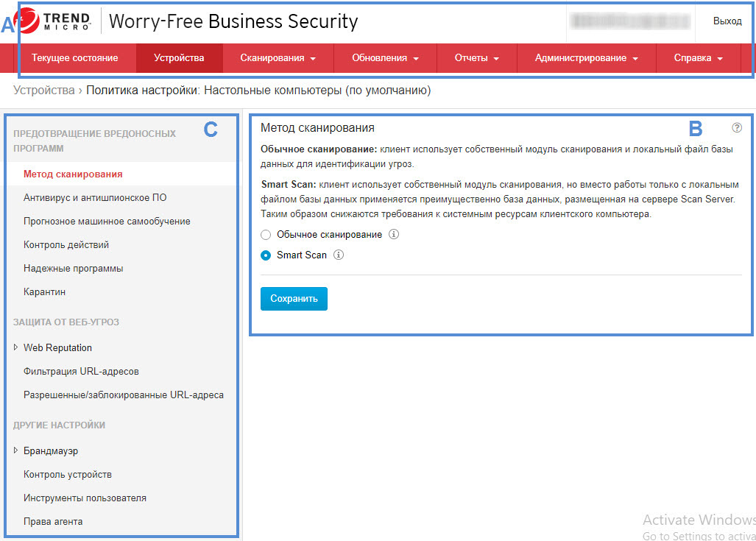
Task: Select Прогнозное машинное самообучение in sidebar
Action: point(107,222)
